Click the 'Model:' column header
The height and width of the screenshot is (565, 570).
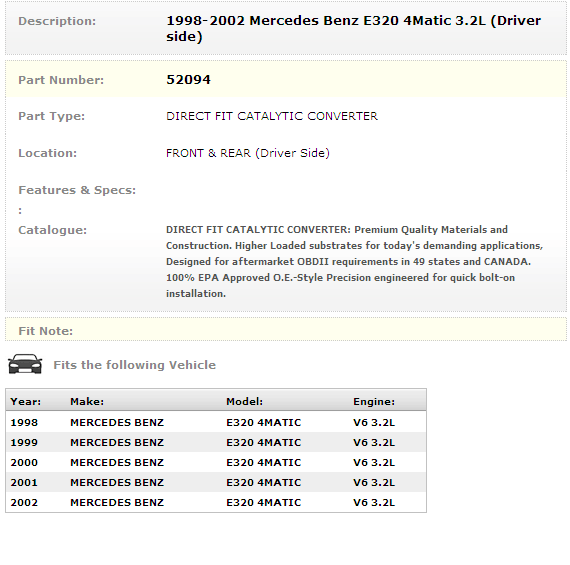244,401
